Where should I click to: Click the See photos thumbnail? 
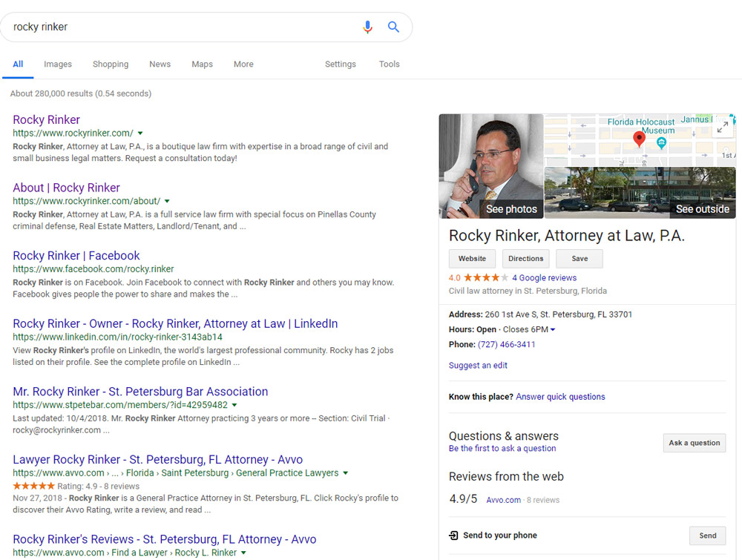(x=491, y=166)
